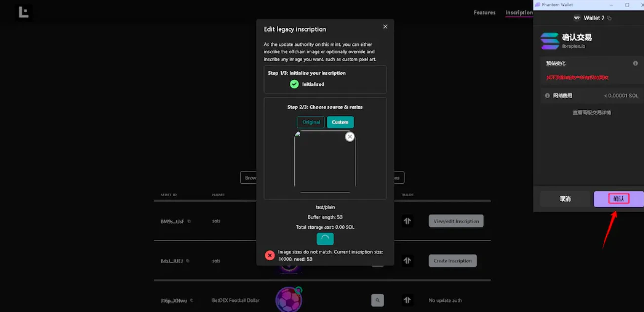Click the BetDEX Football Dollar thumbnail
This screenshot has width=644, height=312.
(x=288, y=299)
